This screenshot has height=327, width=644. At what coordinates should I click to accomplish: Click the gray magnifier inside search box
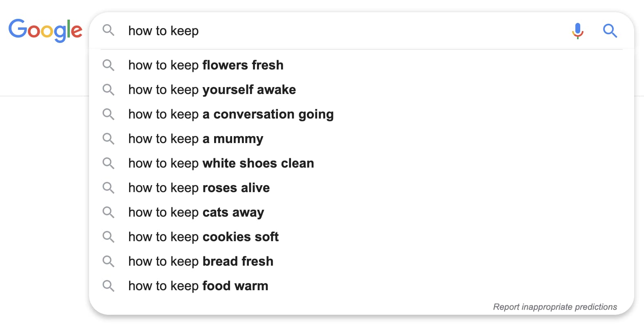coord(108,30)
